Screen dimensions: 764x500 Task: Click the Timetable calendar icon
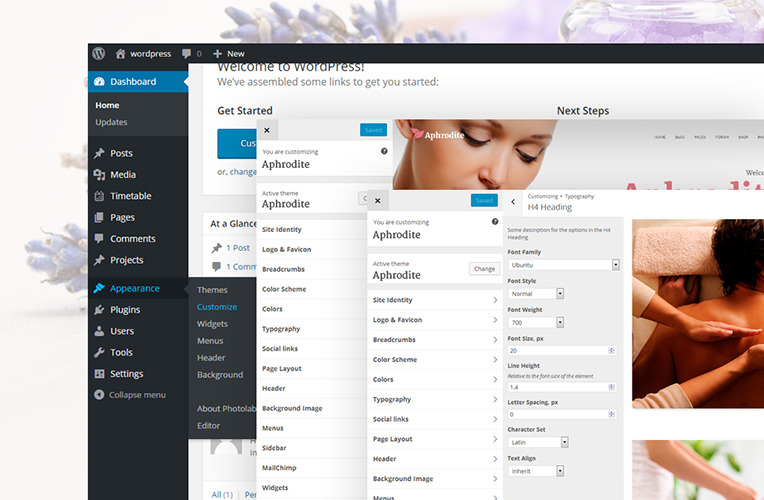point(99,196)
